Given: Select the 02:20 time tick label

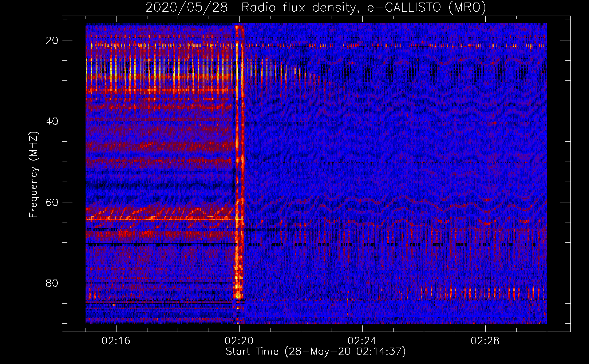Looking at the screenshot, I should pos(239,341).
